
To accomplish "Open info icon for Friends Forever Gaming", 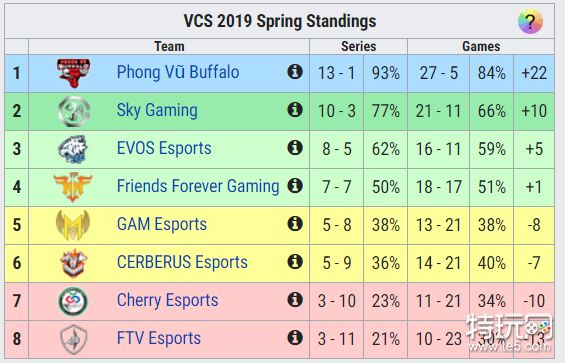I will [x=295, y=185].
